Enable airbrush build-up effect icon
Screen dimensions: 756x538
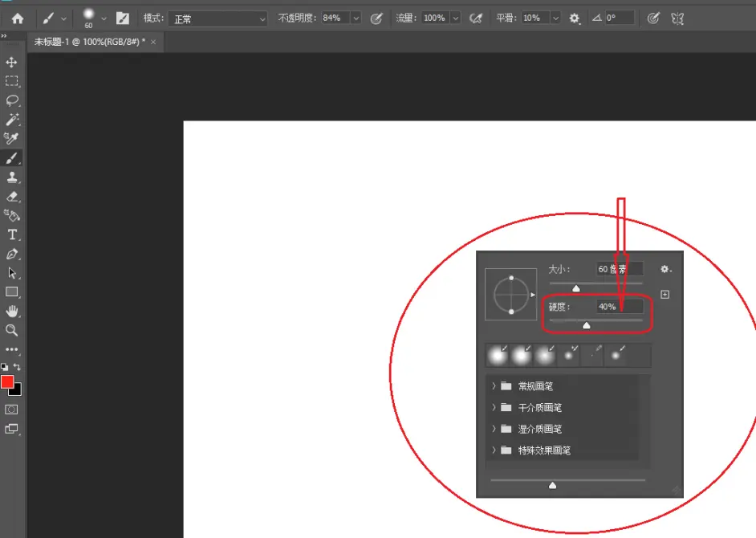tap(476, 18)
